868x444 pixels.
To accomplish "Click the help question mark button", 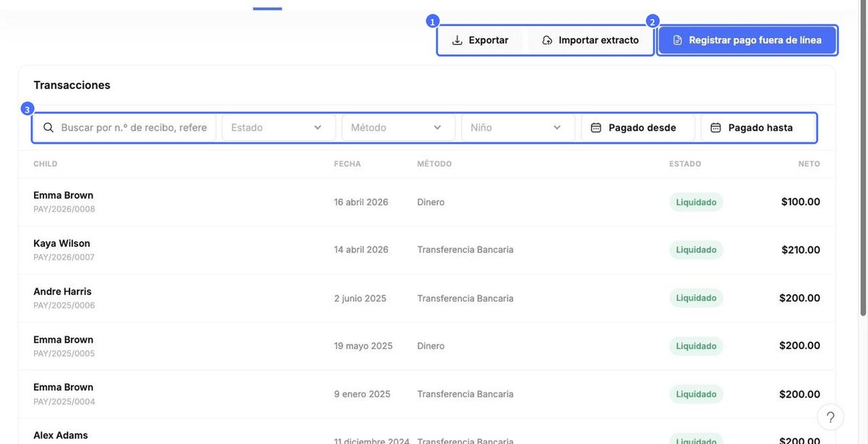I will pos(830,417).
